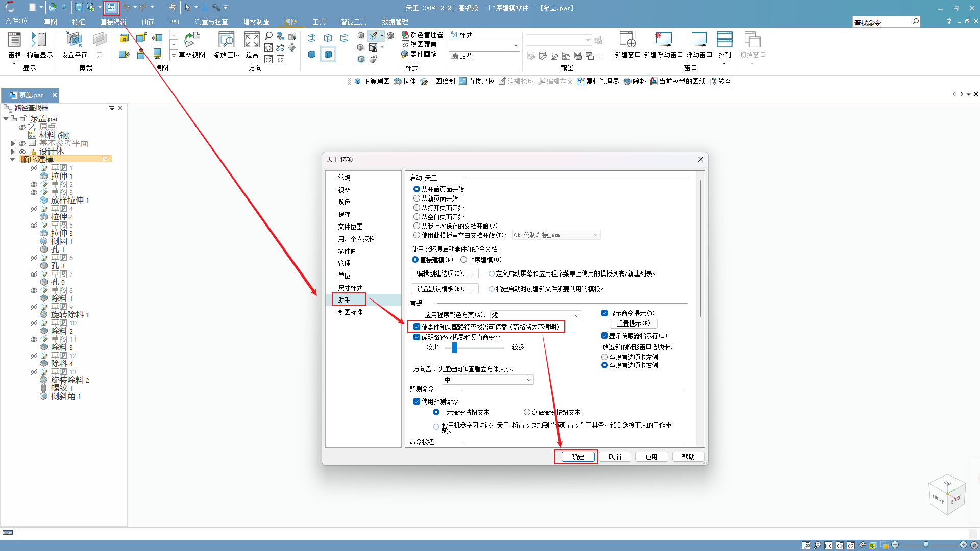
Task: Select the 顺序建模(O) radio button
Action: 463,260
